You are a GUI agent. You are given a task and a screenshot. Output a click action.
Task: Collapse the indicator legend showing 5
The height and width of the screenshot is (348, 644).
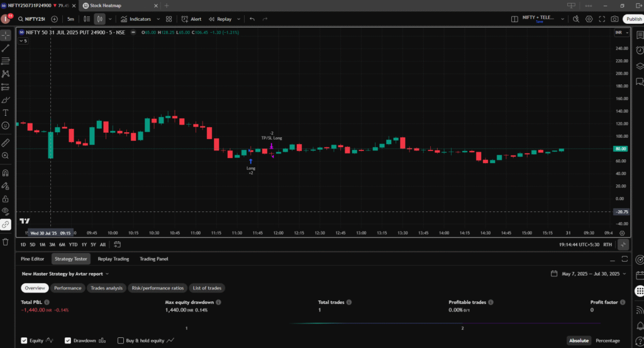(23, 41)
